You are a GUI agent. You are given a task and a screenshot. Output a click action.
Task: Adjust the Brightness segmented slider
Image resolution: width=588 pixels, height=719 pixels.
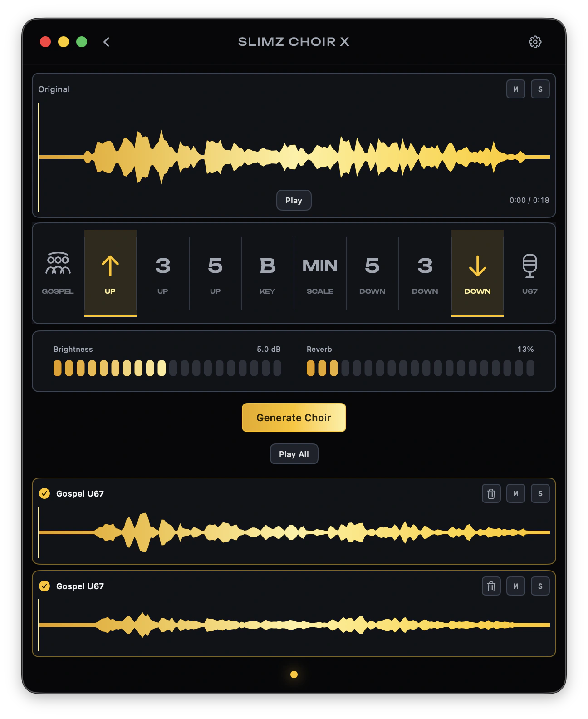(x=167, y=368)
